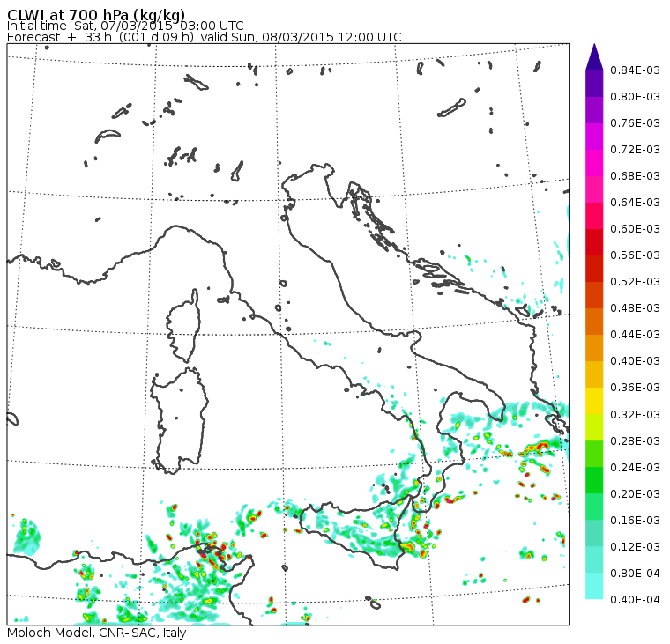The image size is (670, 644).
Task: Click the 0.52E-03 legend label
Action: click(635, 282)
